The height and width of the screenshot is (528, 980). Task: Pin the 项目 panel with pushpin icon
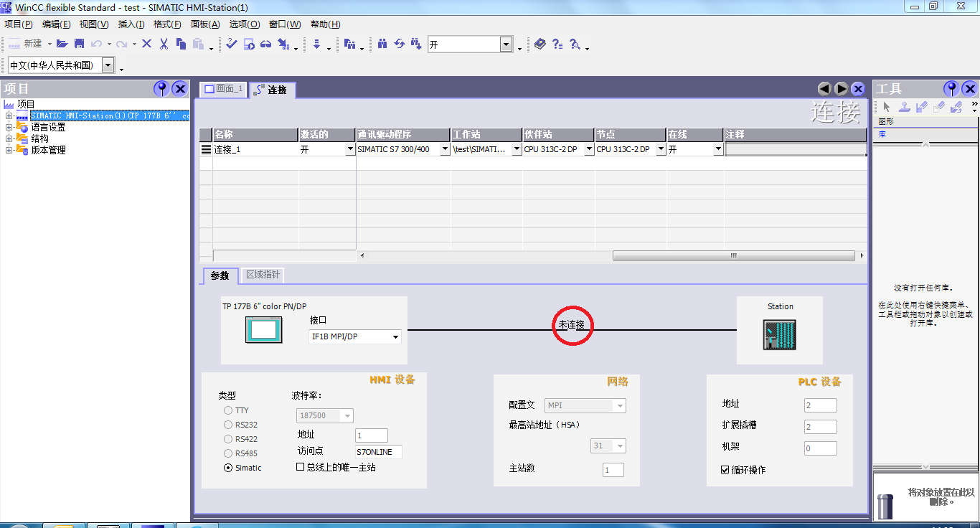pos(161,88)
